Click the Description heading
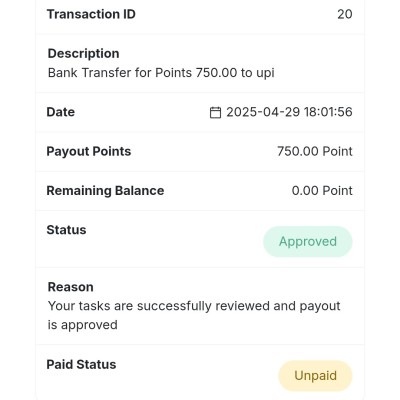Screen dimensions: 400x400 coord(83,54)
